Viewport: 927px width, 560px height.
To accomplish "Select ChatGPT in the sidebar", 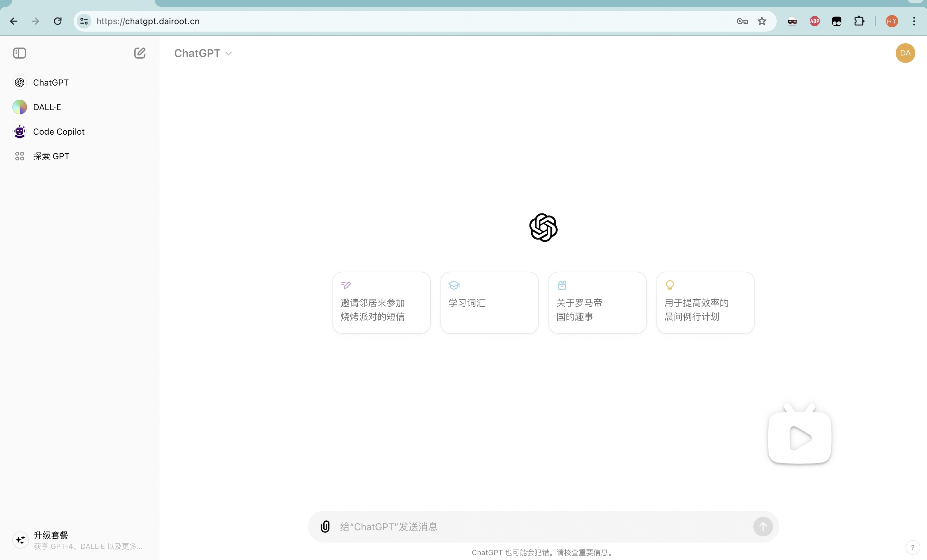I will tap(50, 83).
